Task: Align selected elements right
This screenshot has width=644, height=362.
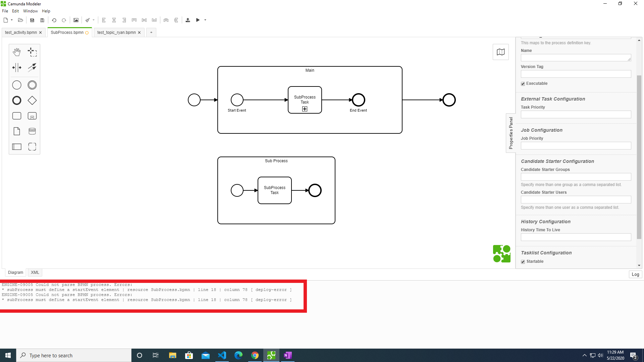Action: [124, 20]
